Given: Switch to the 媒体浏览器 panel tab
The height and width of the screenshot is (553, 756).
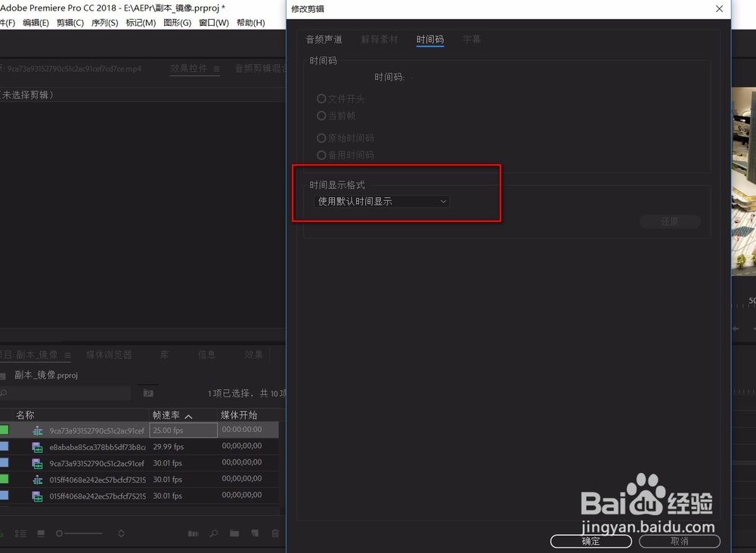Looking at the screenshot, I should [109, 354].
